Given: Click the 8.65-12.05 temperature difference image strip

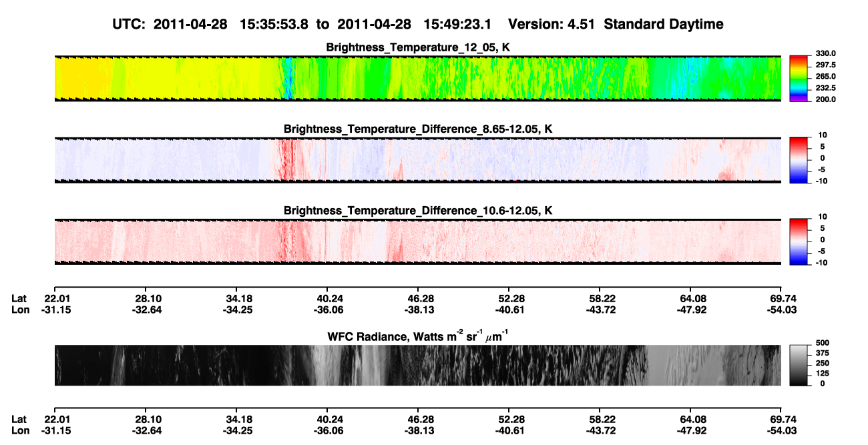Looking at the screenshot, I should (418, 160).
